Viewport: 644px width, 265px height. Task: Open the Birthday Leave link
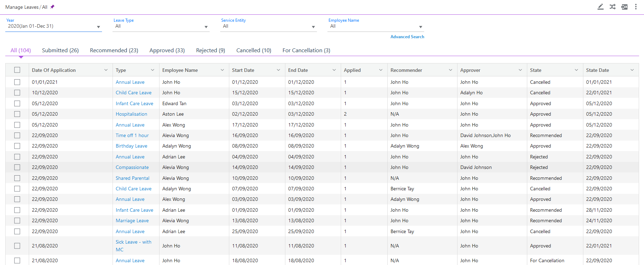131,146
